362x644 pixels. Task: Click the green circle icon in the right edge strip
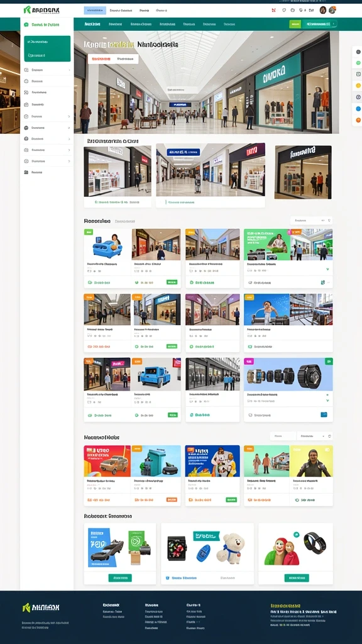pyautogui.click(x=358, y=63)
